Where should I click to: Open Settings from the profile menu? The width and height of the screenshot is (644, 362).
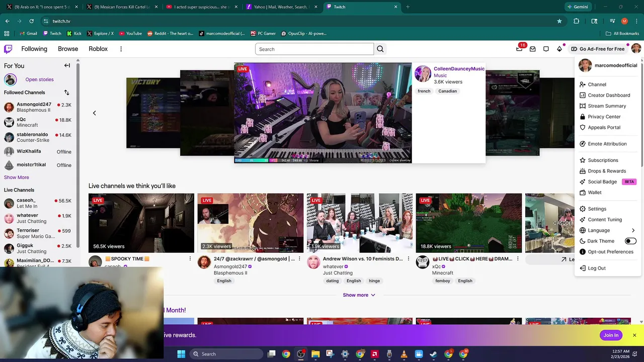[x=608, y=209]
